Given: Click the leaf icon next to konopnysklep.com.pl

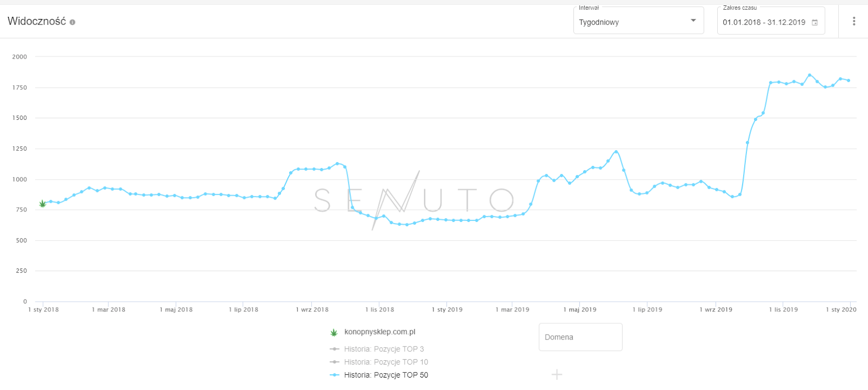Looking at the screenshot, I should 334,332.
